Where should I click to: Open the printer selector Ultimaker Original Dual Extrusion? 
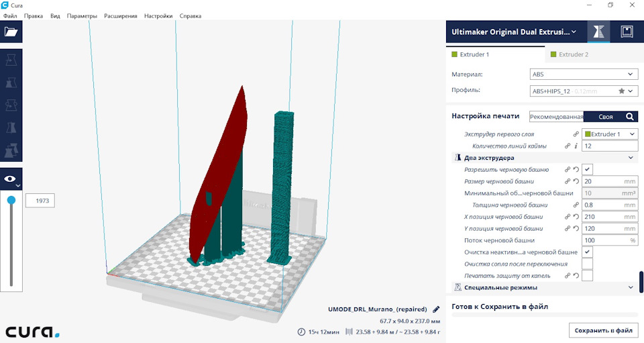pyautogui.click(x=514, y=32)
